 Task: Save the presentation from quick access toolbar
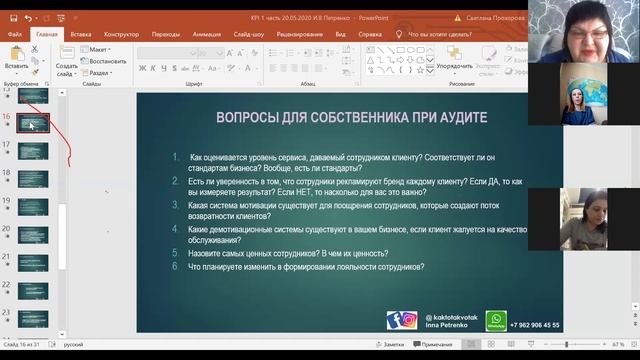coord(13,18)
